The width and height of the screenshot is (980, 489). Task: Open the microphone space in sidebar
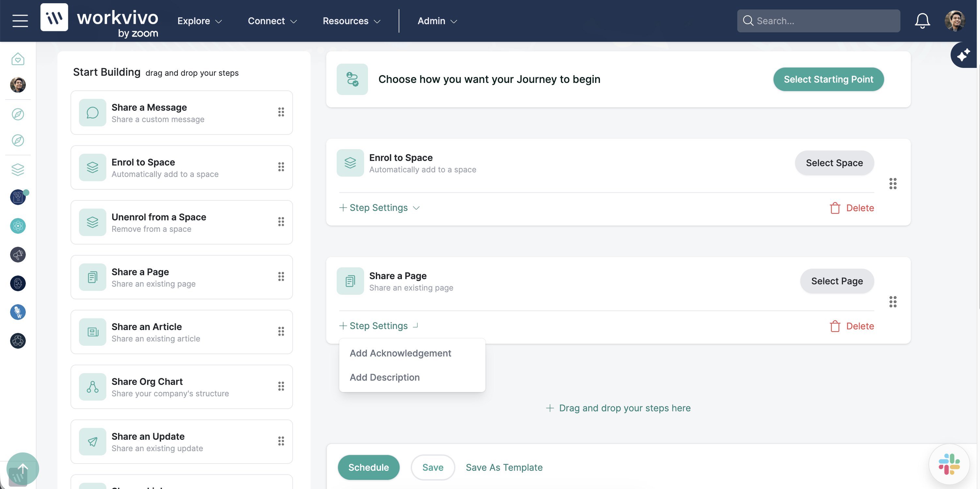18,312
